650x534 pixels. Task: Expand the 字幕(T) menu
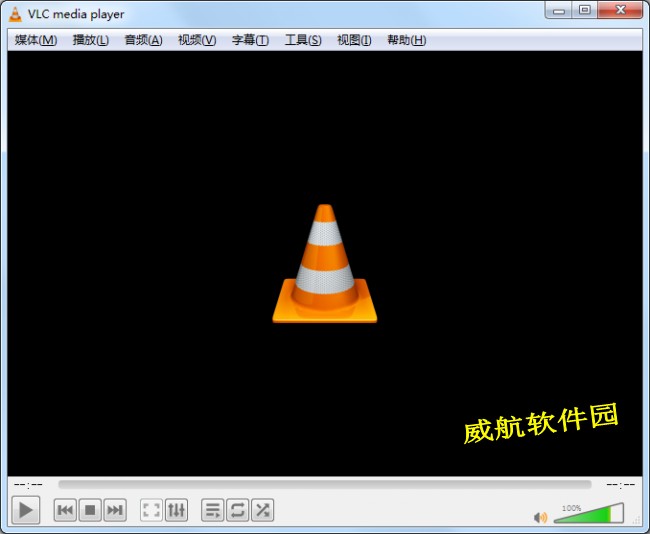pos(250,40)
